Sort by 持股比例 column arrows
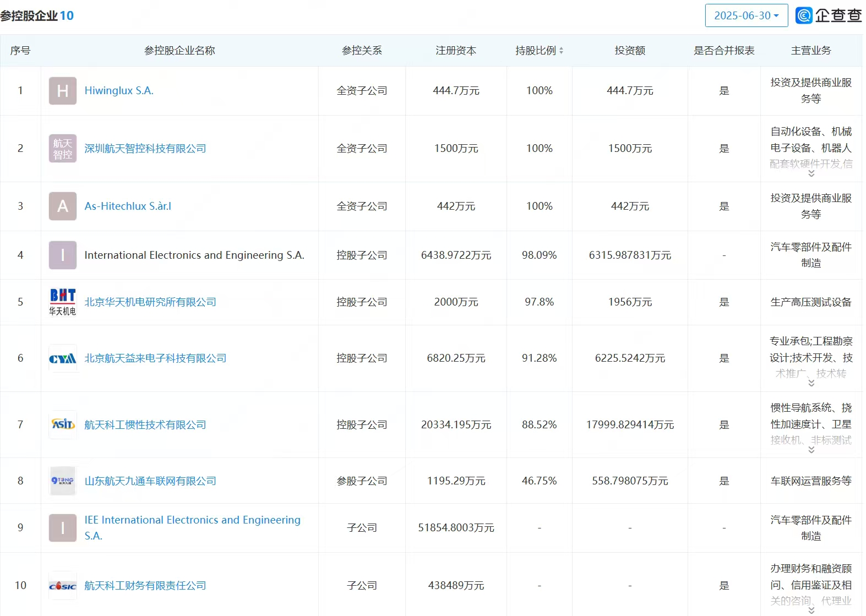The image size is (866, 616). tap(561, 51)
